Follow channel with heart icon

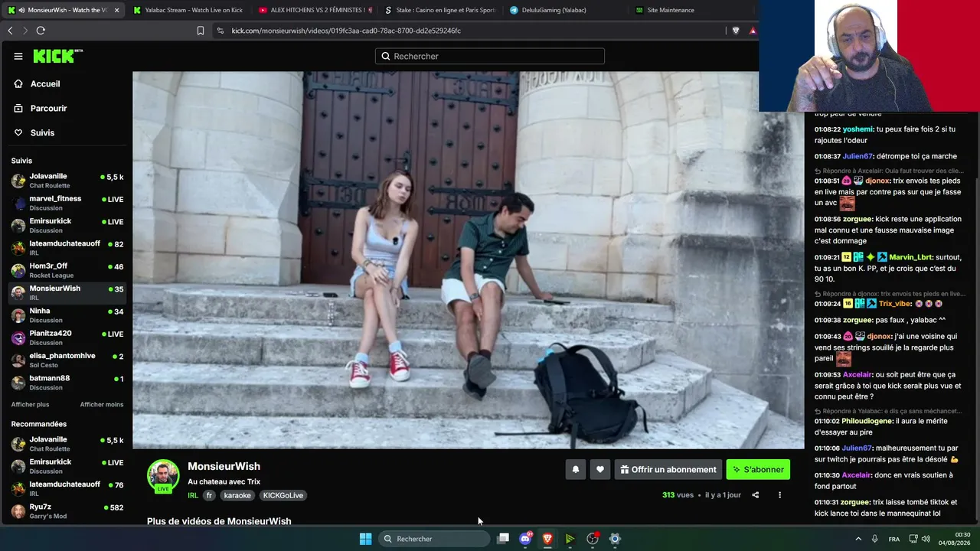click(x=600, y=470)
